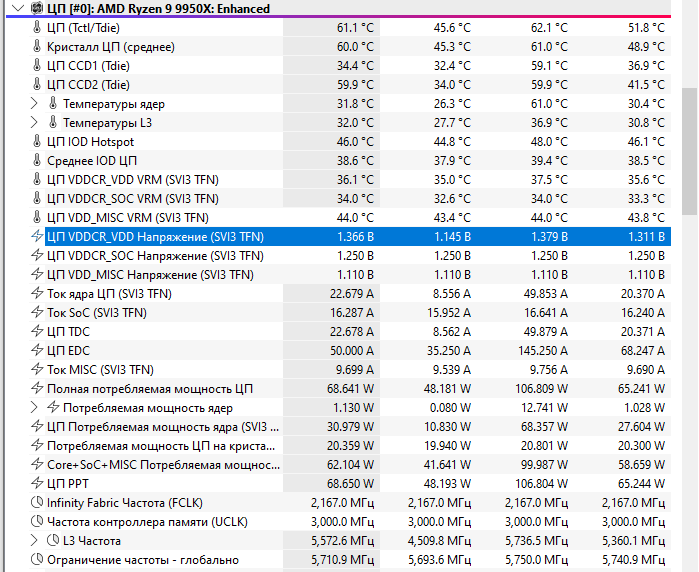Click lightning icon of Ток ядра ЦП
This screenshot has width=699, height=572.
click(x=37, y=293)
